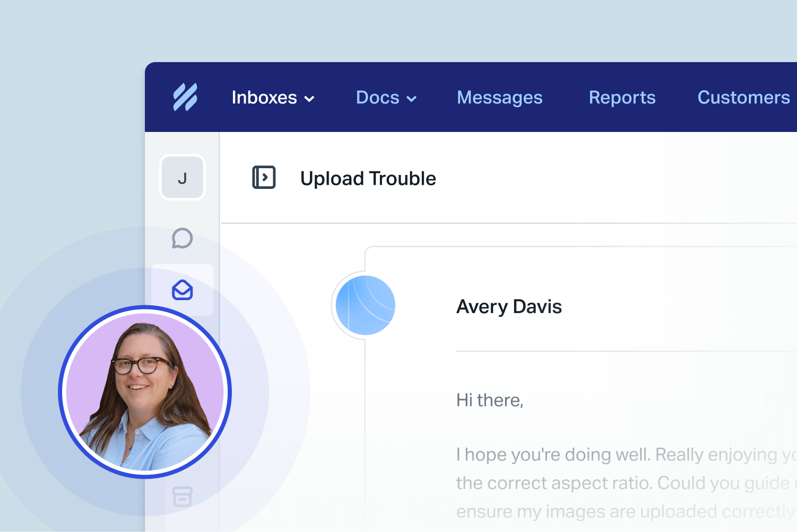Open the chat bubble sidebar icon

click(x=182, y=238)
